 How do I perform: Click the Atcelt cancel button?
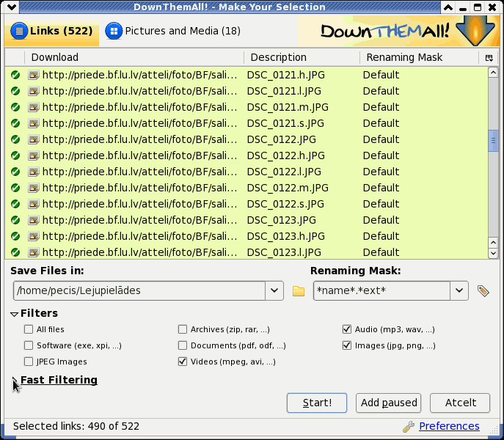pyautogui.click(x=460, y=403)
